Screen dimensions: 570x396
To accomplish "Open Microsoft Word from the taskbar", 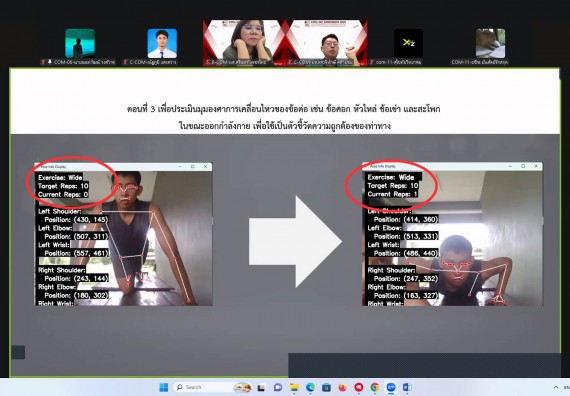I will tap(407, 388).
